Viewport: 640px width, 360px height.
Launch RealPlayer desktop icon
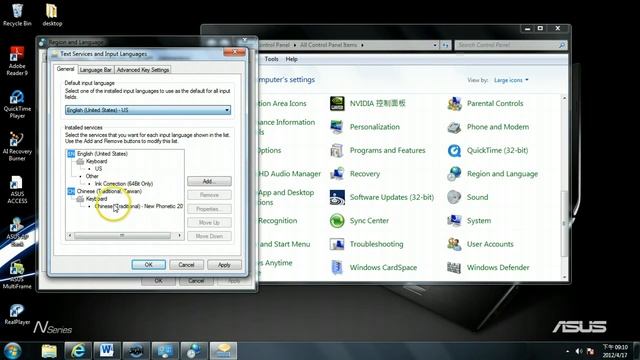(17, 314)
